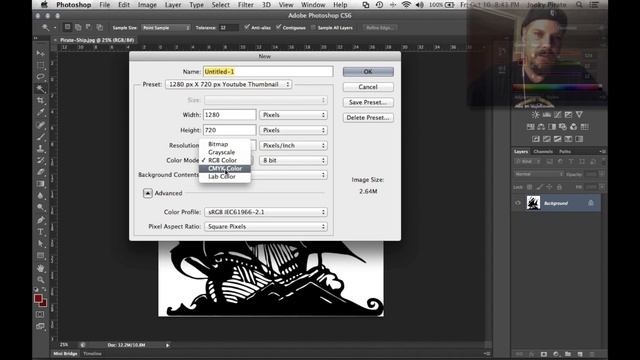Toggle the Contiguous checkbox

[278, 27]
